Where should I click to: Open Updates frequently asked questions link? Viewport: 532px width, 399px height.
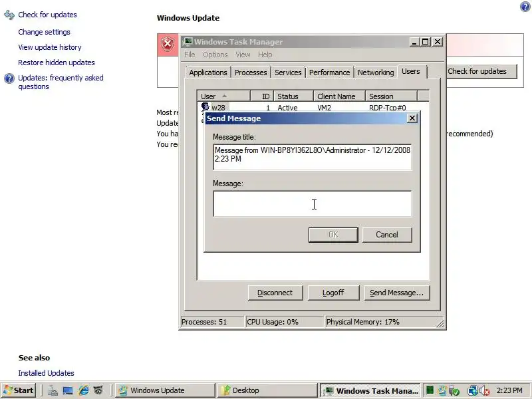(61, 82)
